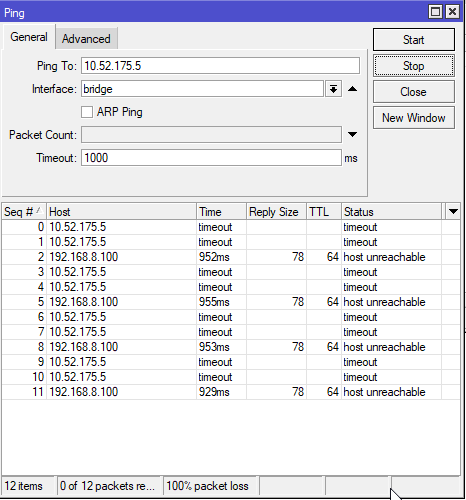The width and height of the screenshot is (466, 500).
Task: Click the disabled Packet Count field
Action: [211, 134]
